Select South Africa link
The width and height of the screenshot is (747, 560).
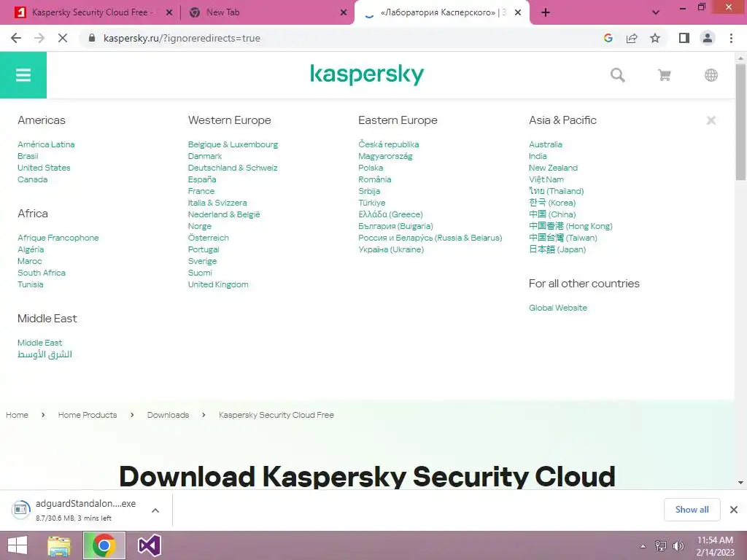click(42, 273)
